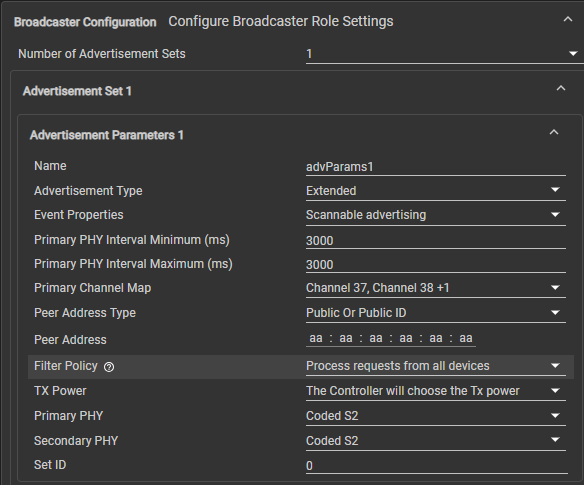584x485 pixels.
Task: Click the Filter Policy label
Action: point(66,366)
